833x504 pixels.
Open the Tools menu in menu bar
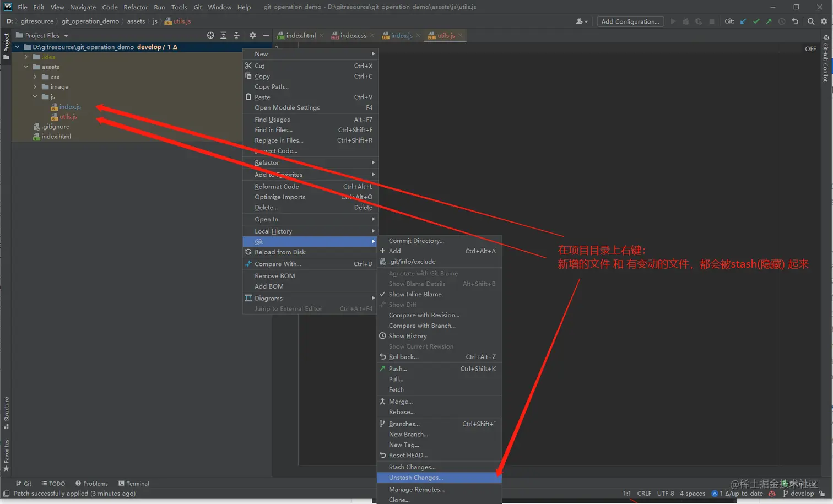(x=179, y=7)
